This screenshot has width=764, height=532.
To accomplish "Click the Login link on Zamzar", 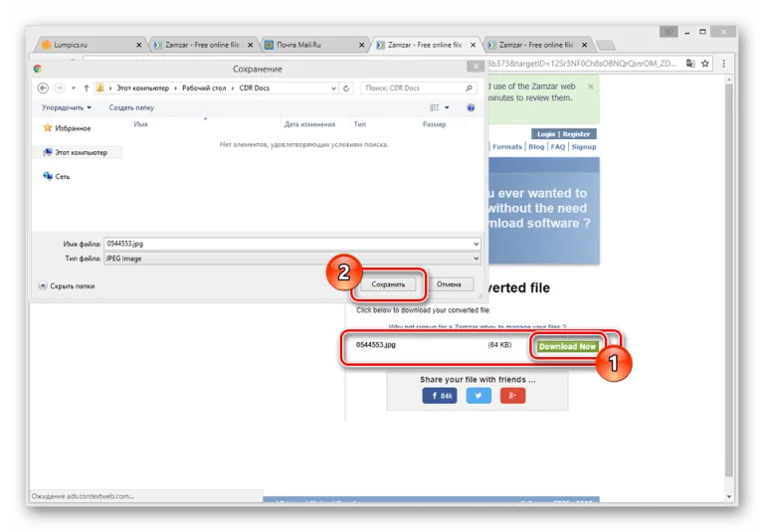I will tap(546, 134).
